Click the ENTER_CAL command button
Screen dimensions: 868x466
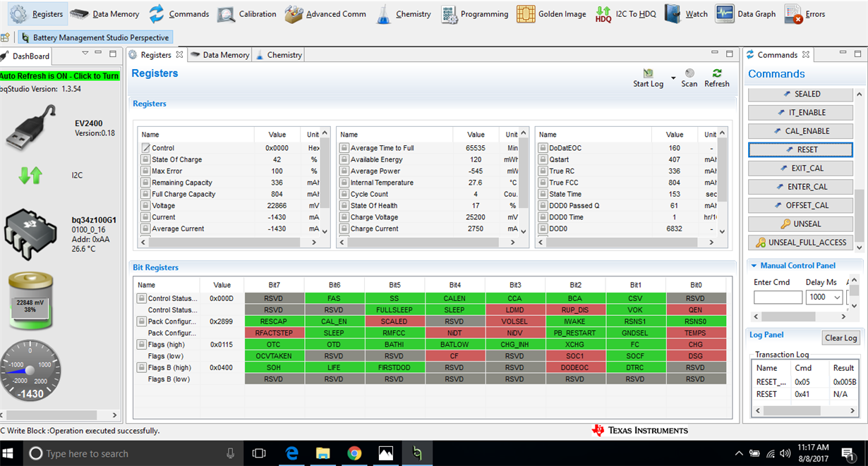(801, 187)
